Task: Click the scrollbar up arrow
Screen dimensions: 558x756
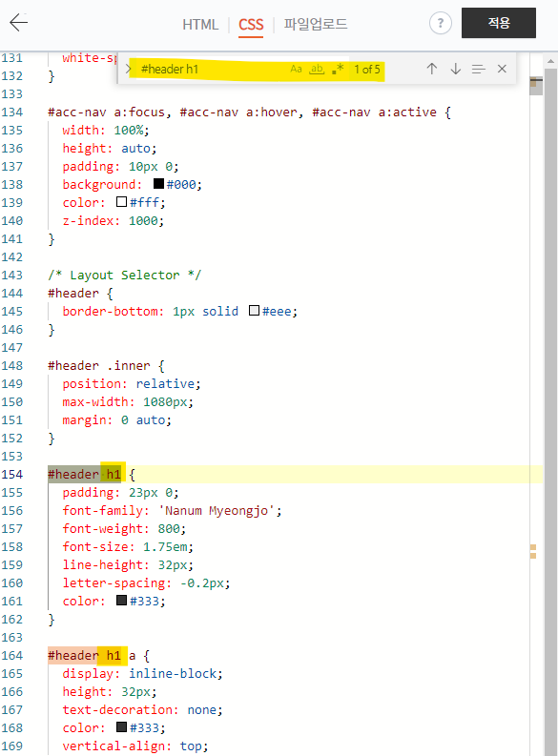Action: click(550, 62)
